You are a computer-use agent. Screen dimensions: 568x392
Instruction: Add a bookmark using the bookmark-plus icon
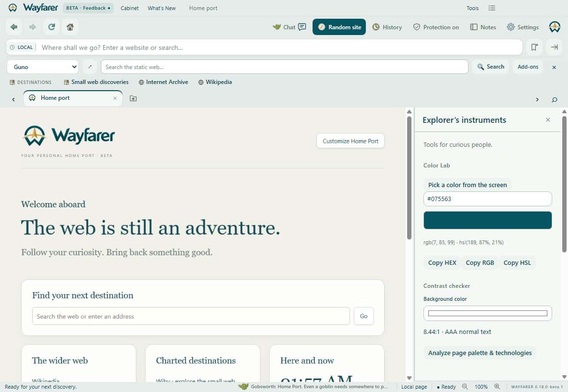click(x=535, y=47)
